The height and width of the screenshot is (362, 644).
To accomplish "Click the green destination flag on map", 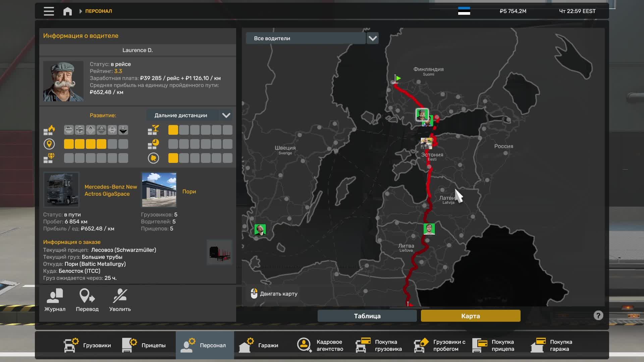I will click(397, 79).
